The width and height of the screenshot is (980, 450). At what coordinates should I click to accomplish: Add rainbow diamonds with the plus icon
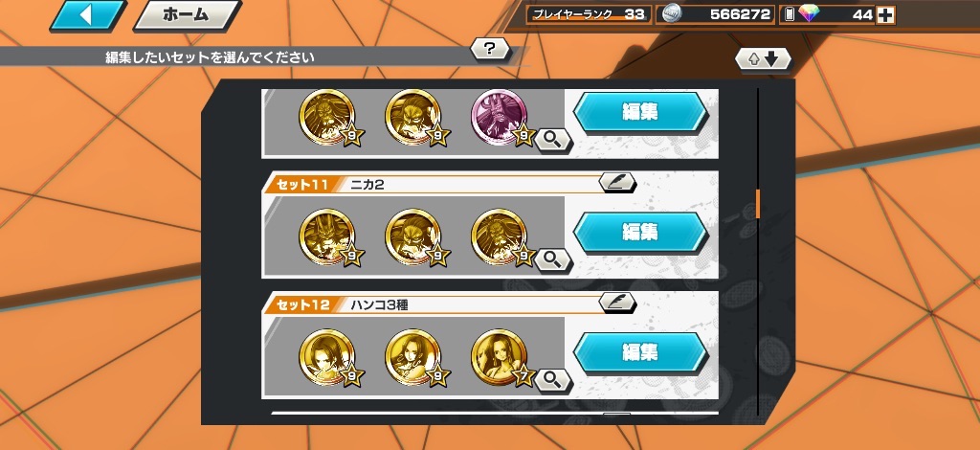point(885,15)
